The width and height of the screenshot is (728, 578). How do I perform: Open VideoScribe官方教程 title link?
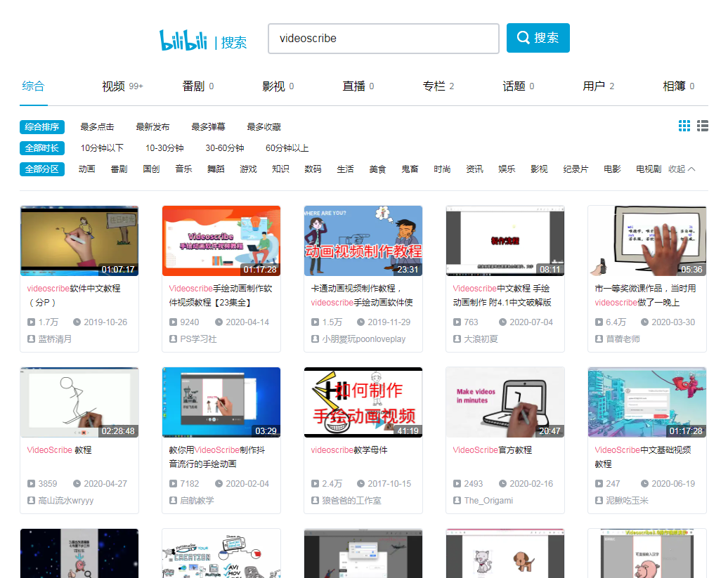point(492,450)
